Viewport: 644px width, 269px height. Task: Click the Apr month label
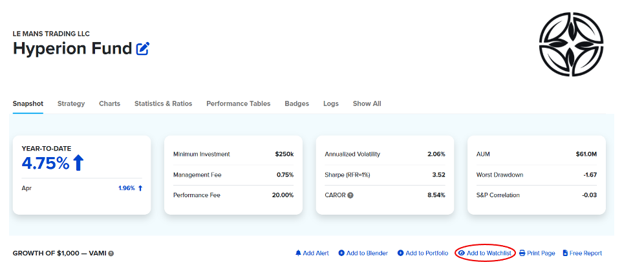click(x=27, y=189)
